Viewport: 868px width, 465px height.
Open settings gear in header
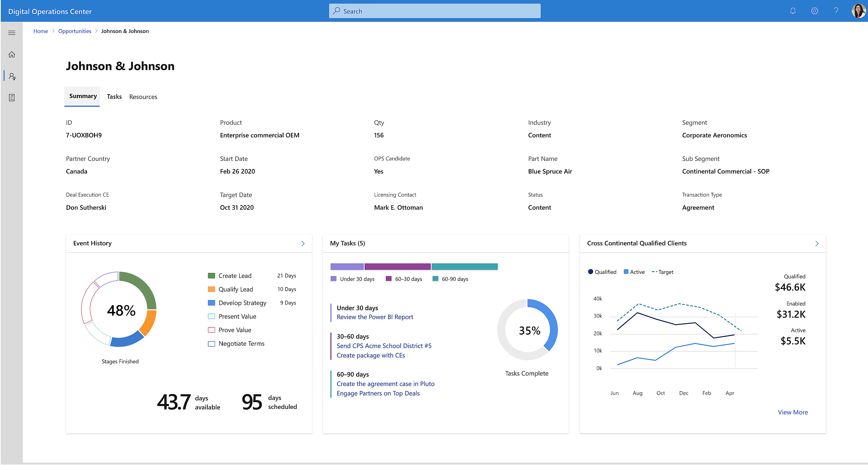[x=814, y=11]
